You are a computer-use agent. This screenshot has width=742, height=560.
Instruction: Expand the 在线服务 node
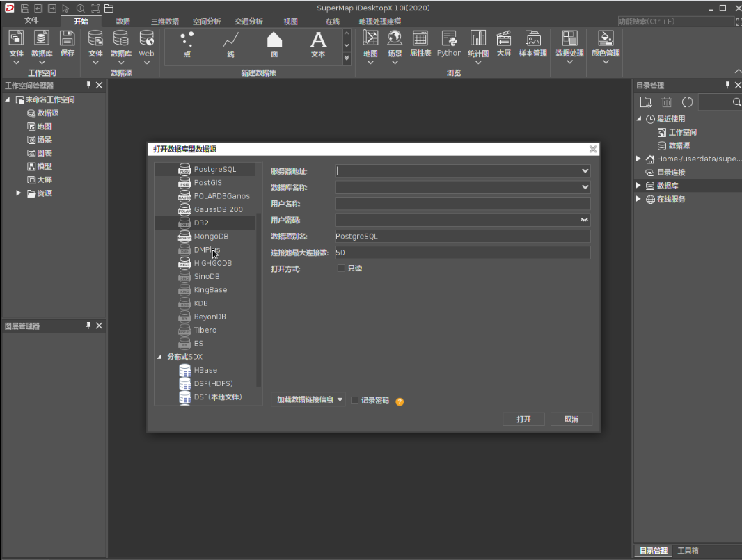(x=639, y=199)
